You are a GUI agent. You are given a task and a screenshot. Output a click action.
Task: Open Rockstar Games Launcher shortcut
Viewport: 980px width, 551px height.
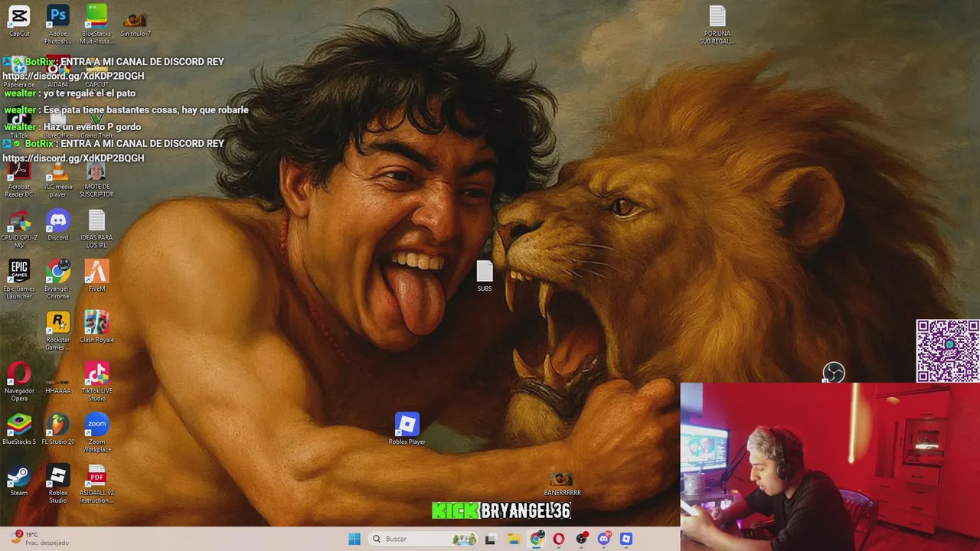tap(57, 331)
